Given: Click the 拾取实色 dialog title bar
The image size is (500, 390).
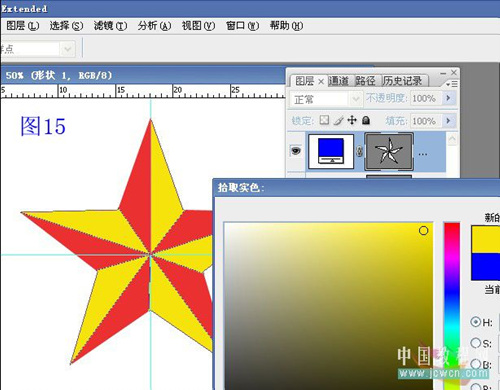Looking at the screenshot, I should (x=357, y=188).
